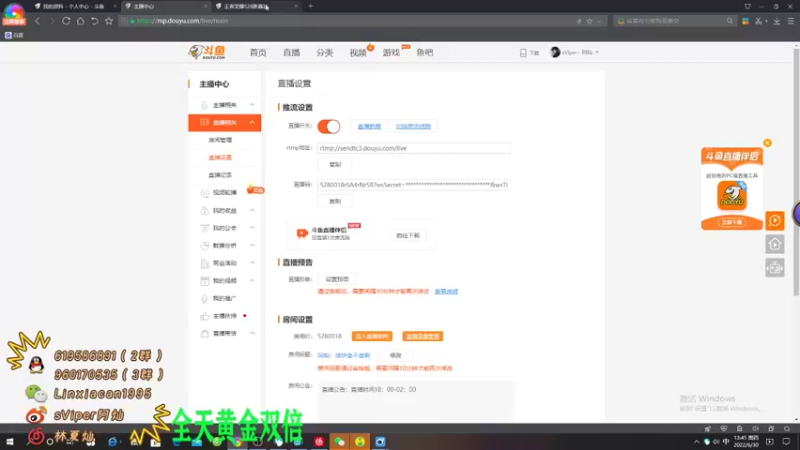Expand the 我的权益 sidebar section

point(224,210)
